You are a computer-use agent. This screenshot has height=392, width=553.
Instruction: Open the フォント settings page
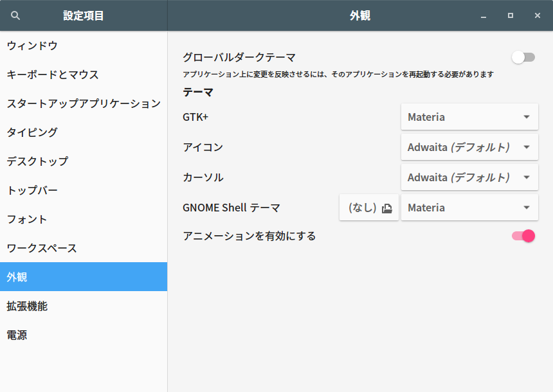84,219
